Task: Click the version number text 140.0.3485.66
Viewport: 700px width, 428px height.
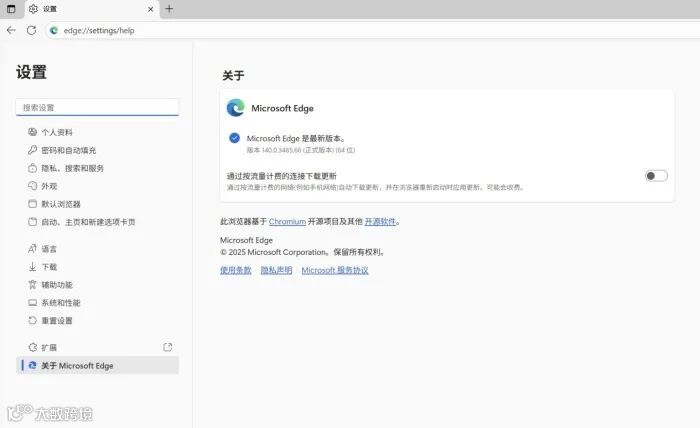Action: click(281, 150)
